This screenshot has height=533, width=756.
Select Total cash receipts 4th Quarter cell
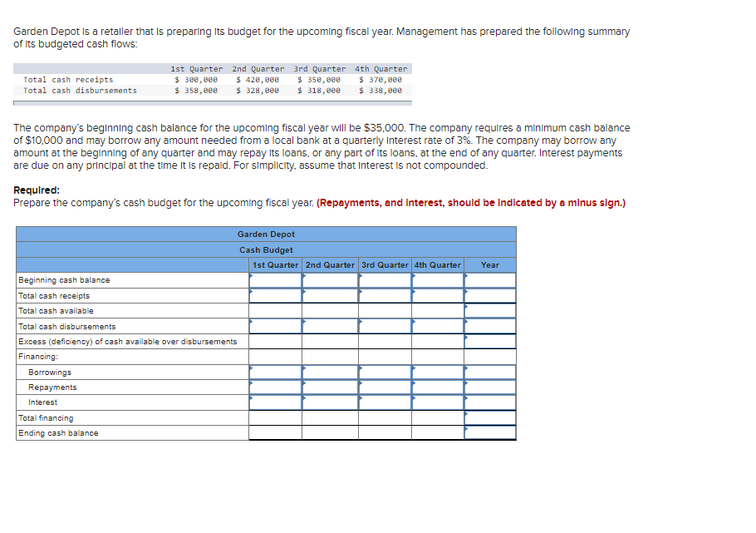[438, 295]
